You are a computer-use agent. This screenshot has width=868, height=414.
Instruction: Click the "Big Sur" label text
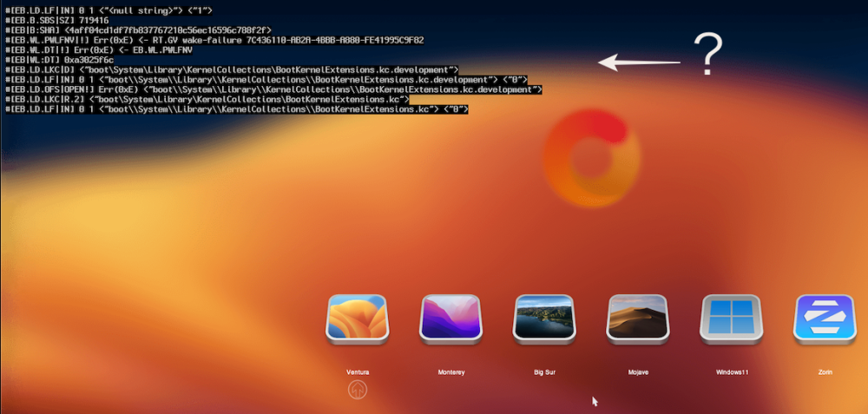click(545, 372)
